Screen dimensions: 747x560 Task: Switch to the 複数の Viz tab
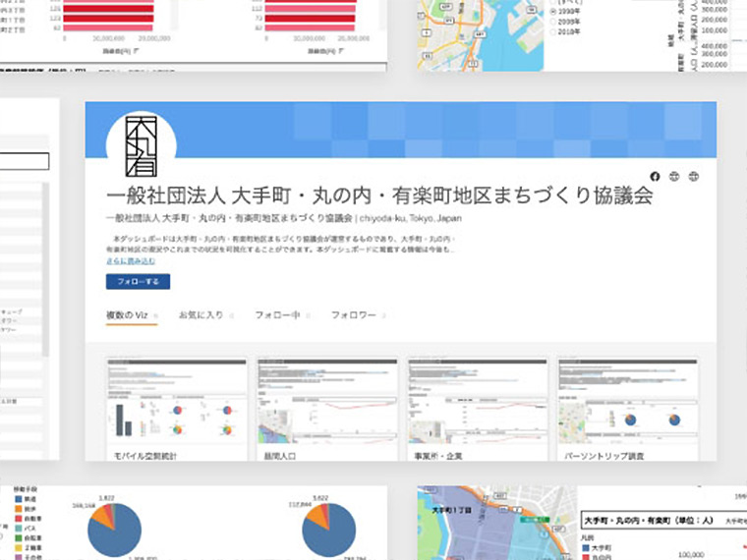pos(132,315)
